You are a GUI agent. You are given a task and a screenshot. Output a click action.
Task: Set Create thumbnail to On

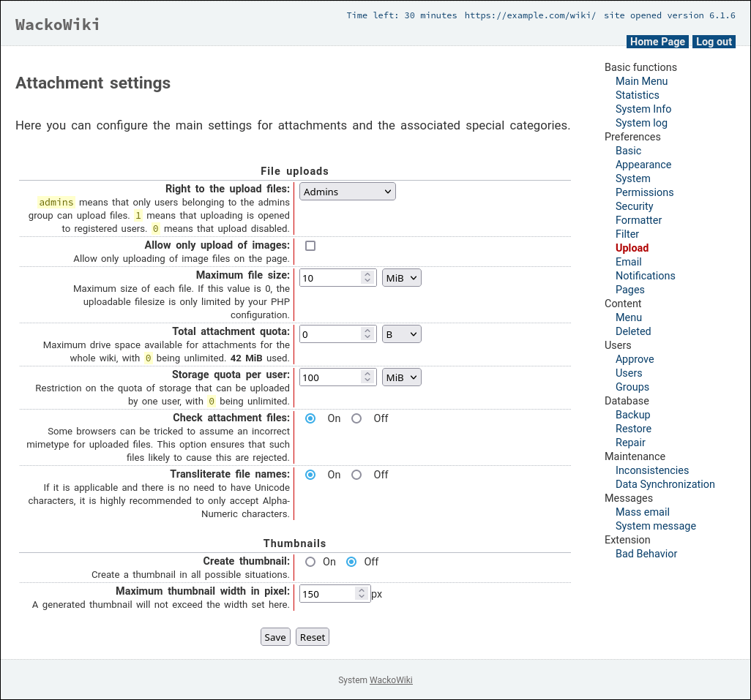(x=310, y=562)
